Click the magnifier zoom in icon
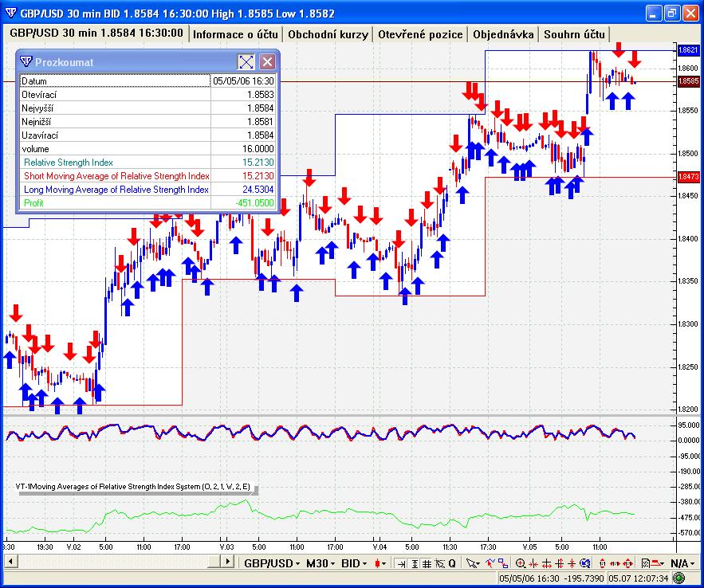The image size is (704, 588). pyautogui.click(x=521, y=563)
